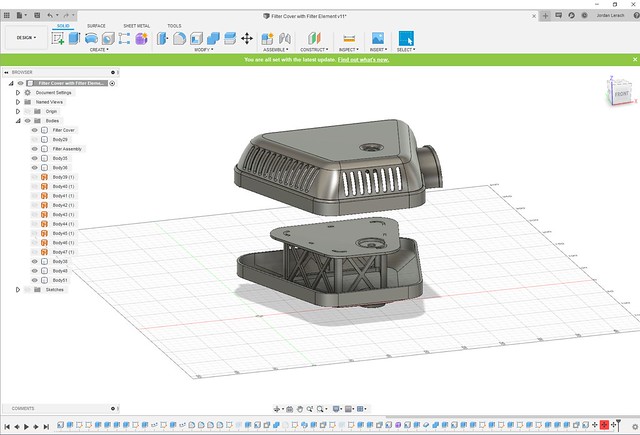This screenshot has height=435, width=640.
Task: Toggle visibility of Body36
Action: (x=35, y=168)
